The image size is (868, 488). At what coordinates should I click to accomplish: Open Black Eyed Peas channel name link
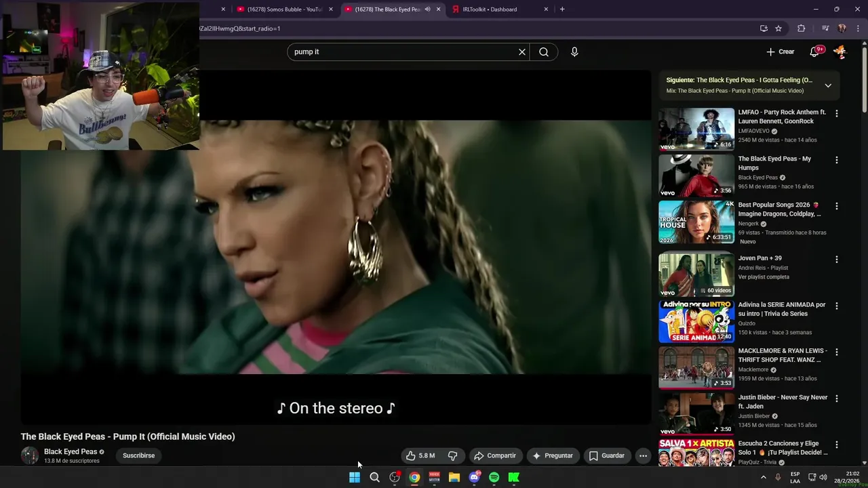[x=71, y=451]
